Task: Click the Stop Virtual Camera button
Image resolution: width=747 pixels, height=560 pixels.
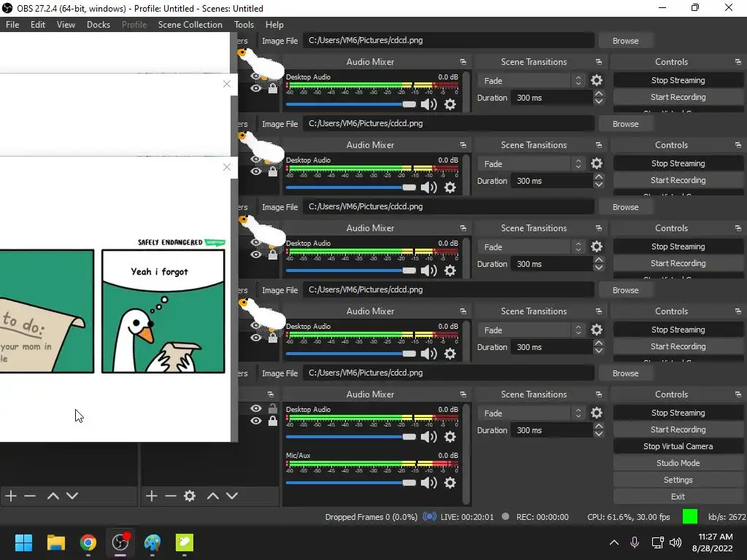Action: (x=678, y=446)
